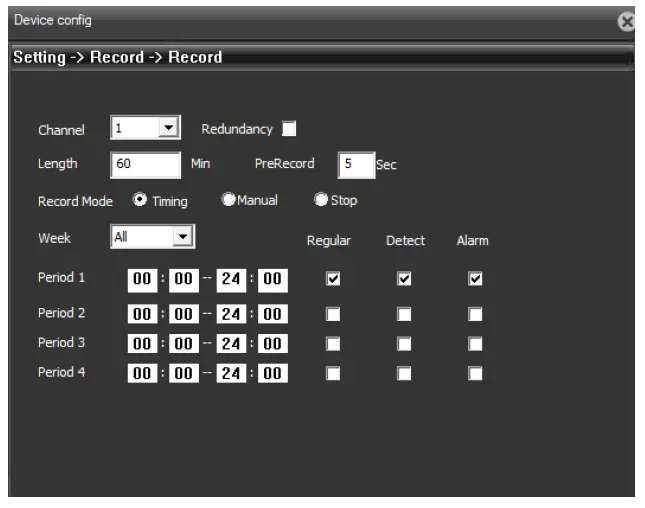Uncheck Alarm for Period 1
Image resolution: width=645 pixels, height=508 pixels.
[x=475, y=278]
